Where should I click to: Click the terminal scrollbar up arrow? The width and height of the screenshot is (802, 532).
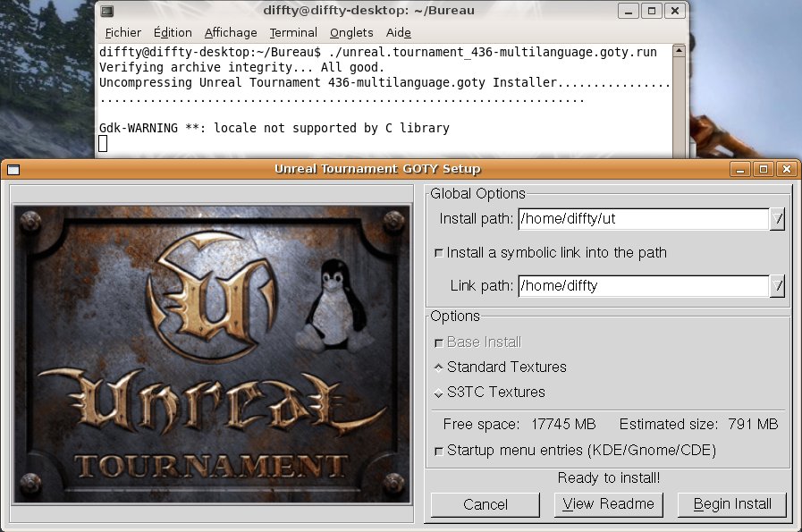679,51
